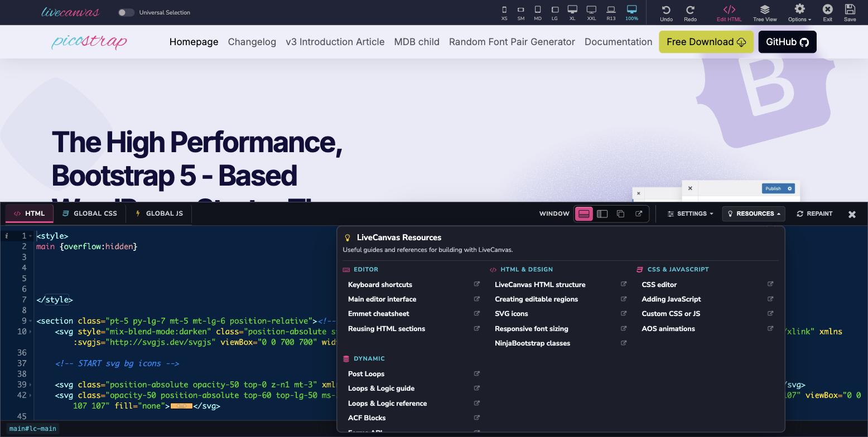
Task: Switch preview to XL desktop size
Action: pyautogui.click(x=572, y=13)
